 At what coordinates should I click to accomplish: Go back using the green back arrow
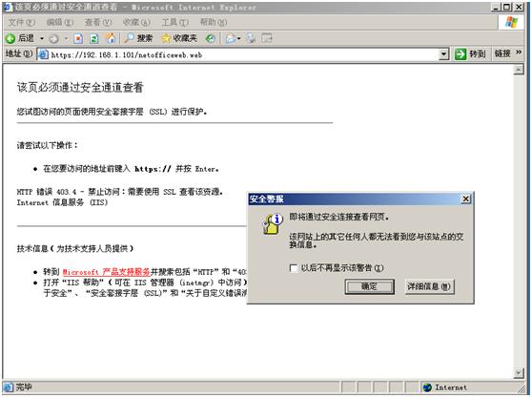(x=10, y=38)
